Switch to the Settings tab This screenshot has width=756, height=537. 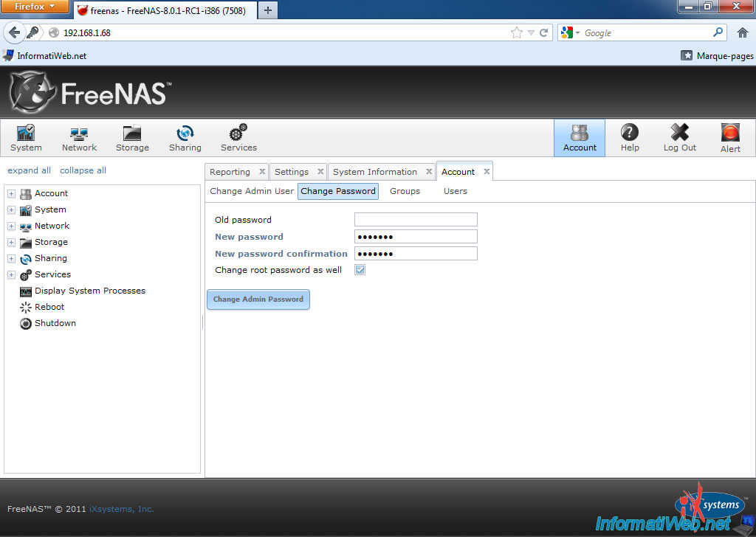click(291, 172)
